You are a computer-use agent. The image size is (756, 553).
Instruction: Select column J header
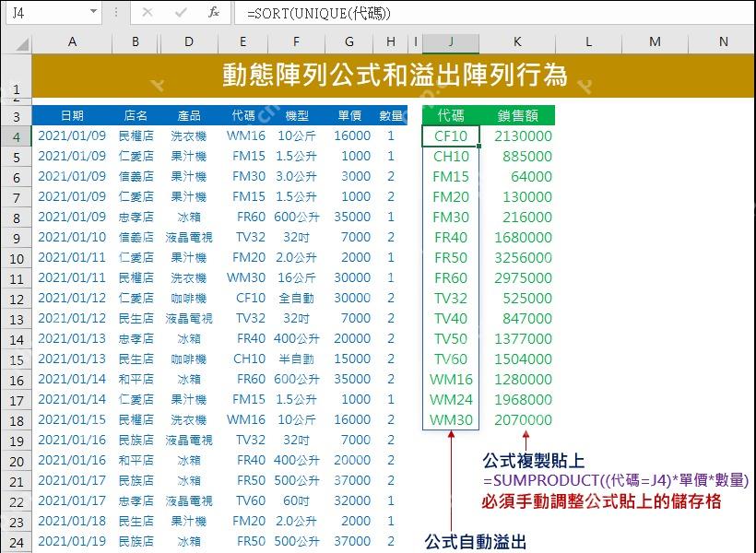(451, 42)
